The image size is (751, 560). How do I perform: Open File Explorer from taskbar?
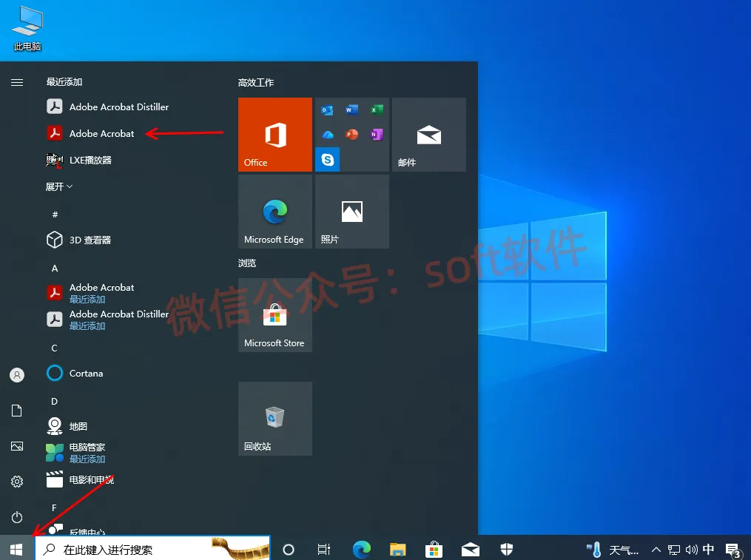(397, 550)
